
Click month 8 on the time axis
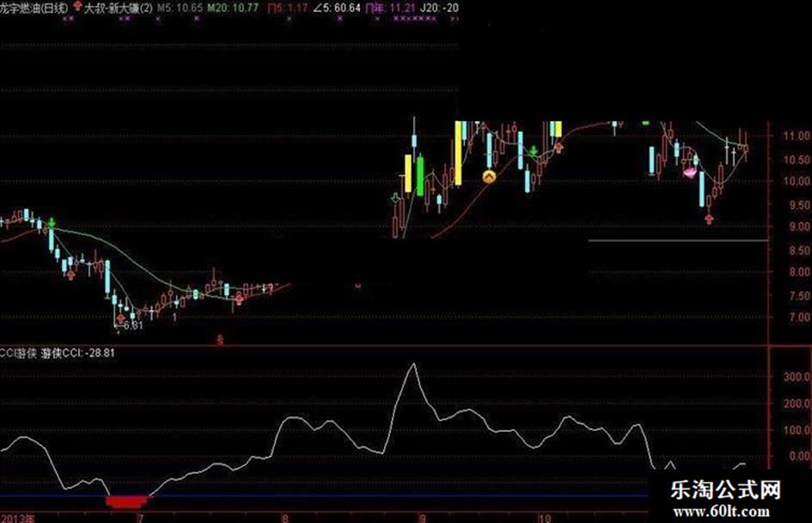click(x=284, y=518)
